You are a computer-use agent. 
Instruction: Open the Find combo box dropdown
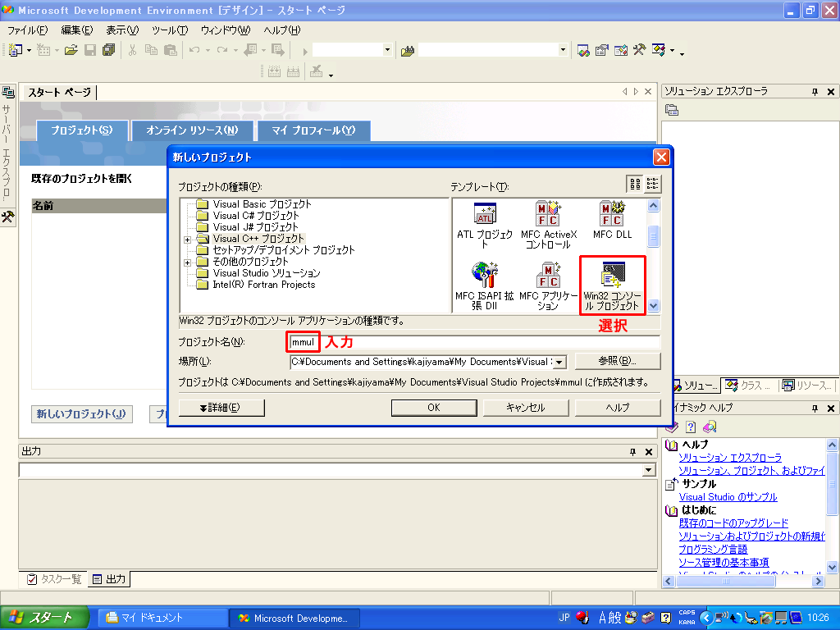click(563, 50)
